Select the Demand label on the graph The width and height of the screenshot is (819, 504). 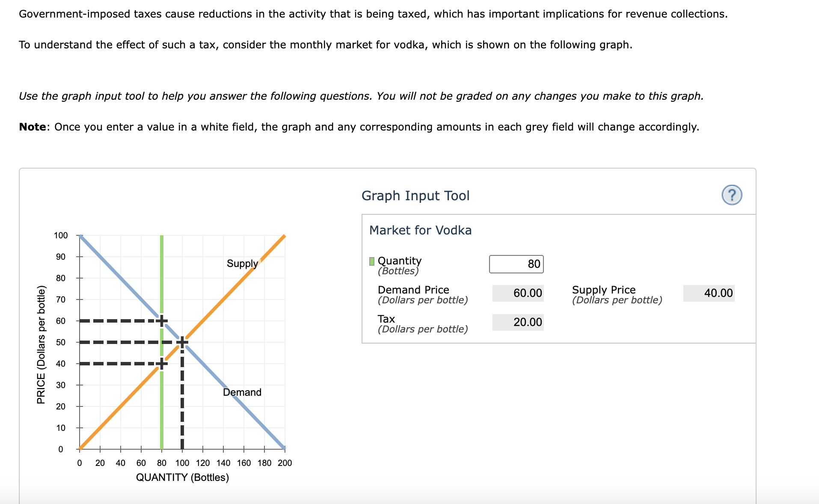click(x=242, y=392)
